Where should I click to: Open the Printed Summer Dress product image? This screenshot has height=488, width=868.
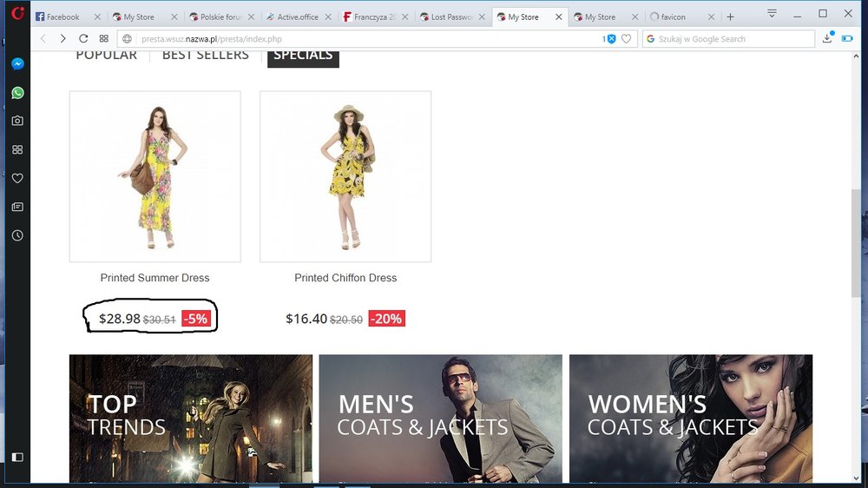[155, 176]
